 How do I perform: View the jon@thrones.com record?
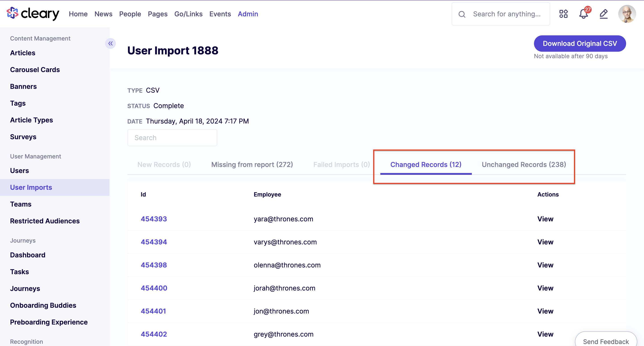546,311
